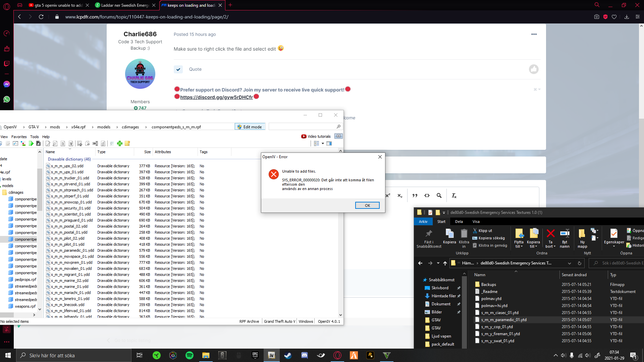644x362 pixels.
Task: Toggle Edit mode in OpenIV
Action: [x=250, y=127]
